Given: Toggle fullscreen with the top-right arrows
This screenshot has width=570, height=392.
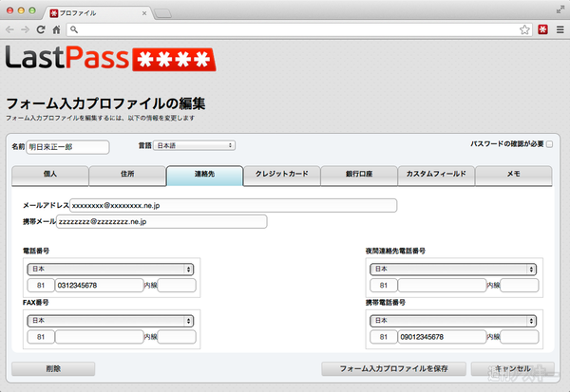Looking at the screenshot, I should coord(560,9).
